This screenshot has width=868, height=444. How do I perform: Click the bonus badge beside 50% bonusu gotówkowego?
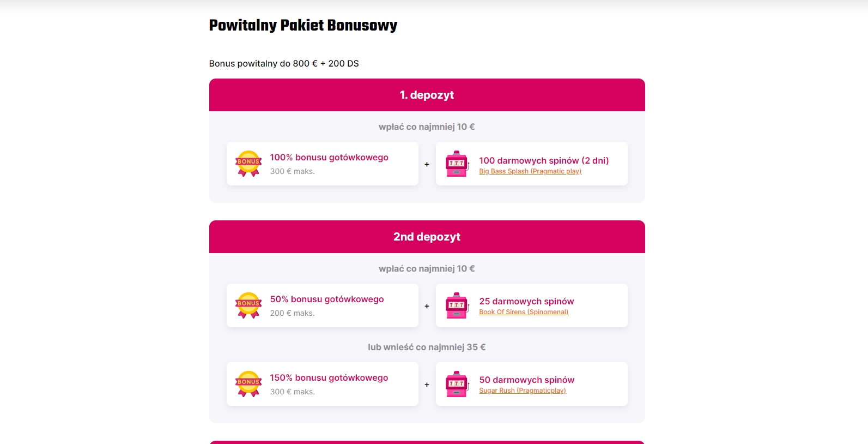point(248,305)
